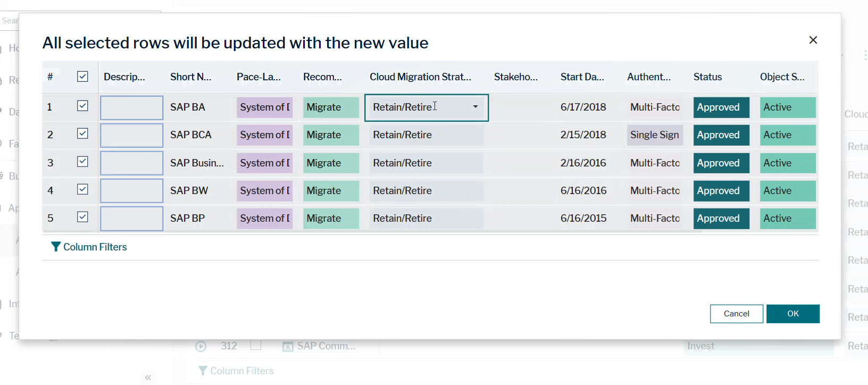Click the Cloud Migration Strategy column header

pos(420,77)
